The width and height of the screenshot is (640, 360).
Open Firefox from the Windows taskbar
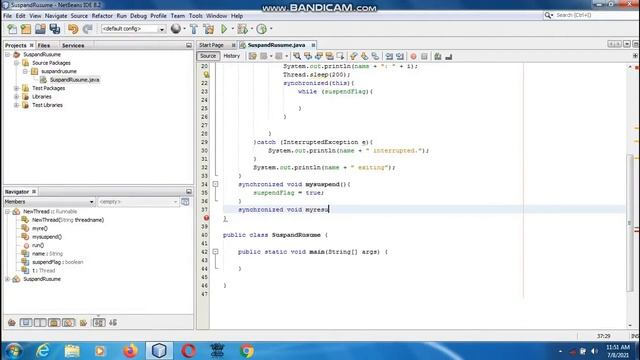pos(131,351)
